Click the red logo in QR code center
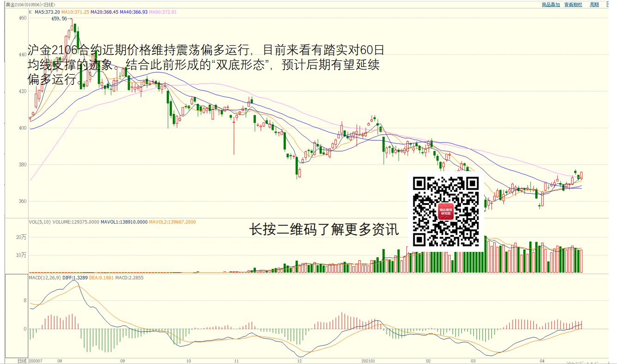This screenshot has height=364, width=617. point(446,211)
